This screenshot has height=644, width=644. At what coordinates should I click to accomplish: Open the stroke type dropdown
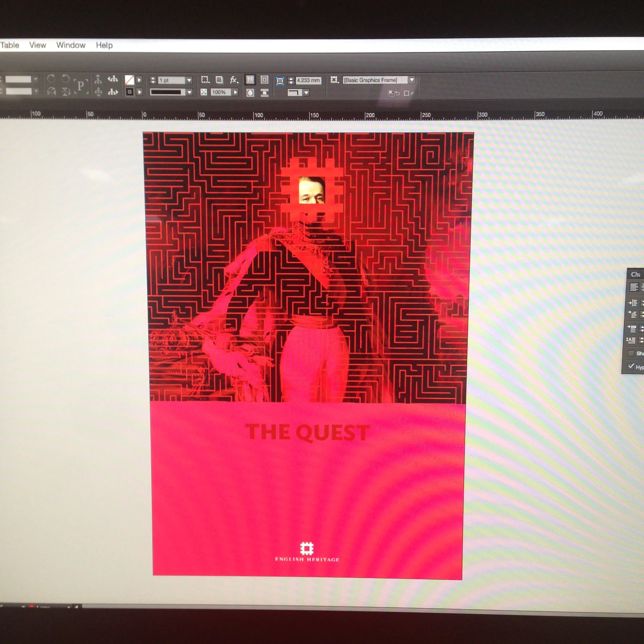coord(189,92)
